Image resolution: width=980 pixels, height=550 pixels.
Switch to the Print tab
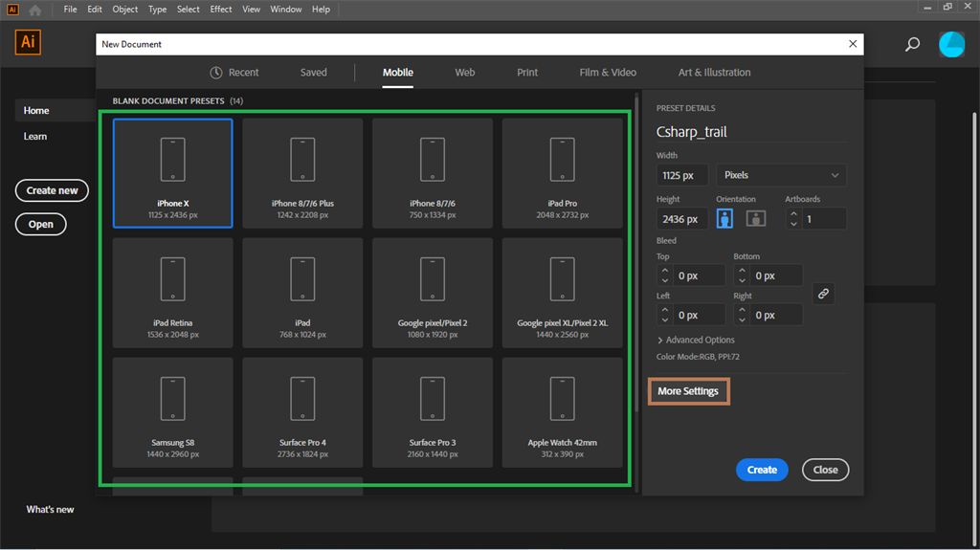527,73
